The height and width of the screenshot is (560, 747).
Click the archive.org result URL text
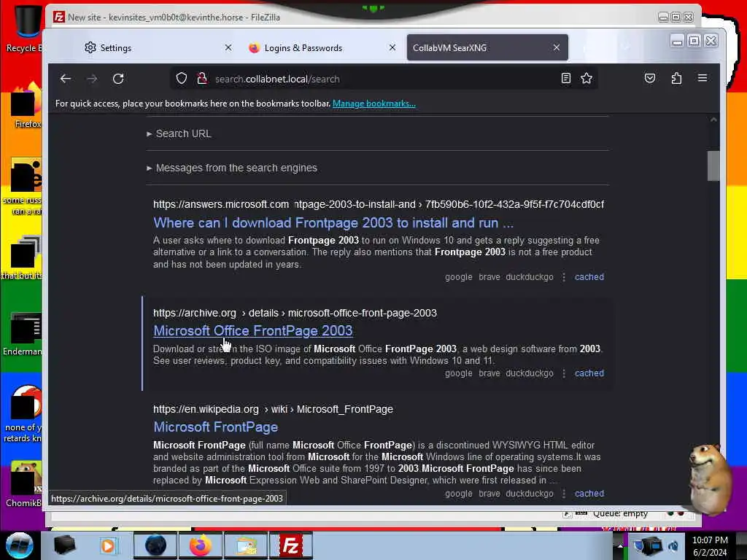(295, 313)
